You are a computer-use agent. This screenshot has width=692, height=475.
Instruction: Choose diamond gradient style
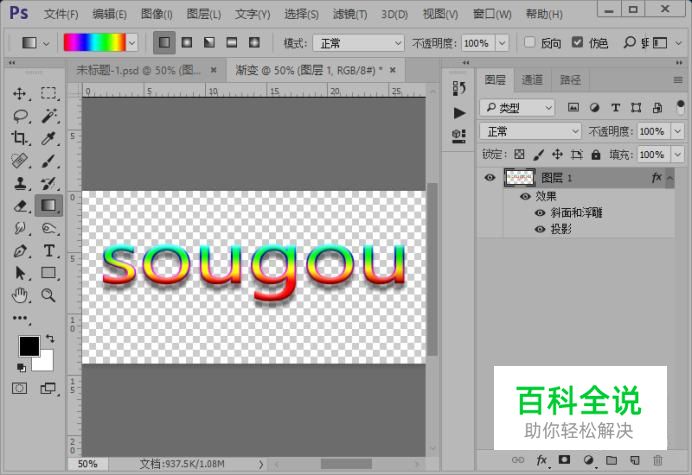254,43
